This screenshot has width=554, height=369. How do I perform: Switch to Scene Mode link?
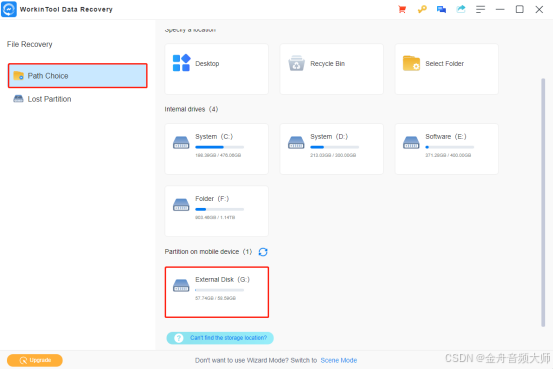[338, 360]
